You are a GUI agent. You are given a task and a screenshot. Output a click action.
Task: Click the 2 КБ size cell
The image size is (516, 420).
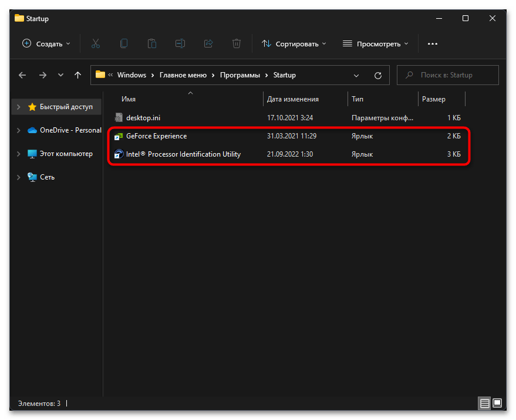tap(453, 136)
